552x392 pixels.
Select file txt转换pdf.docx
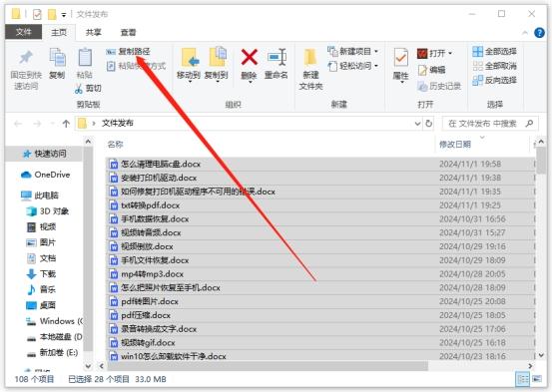tap(320, 205)
